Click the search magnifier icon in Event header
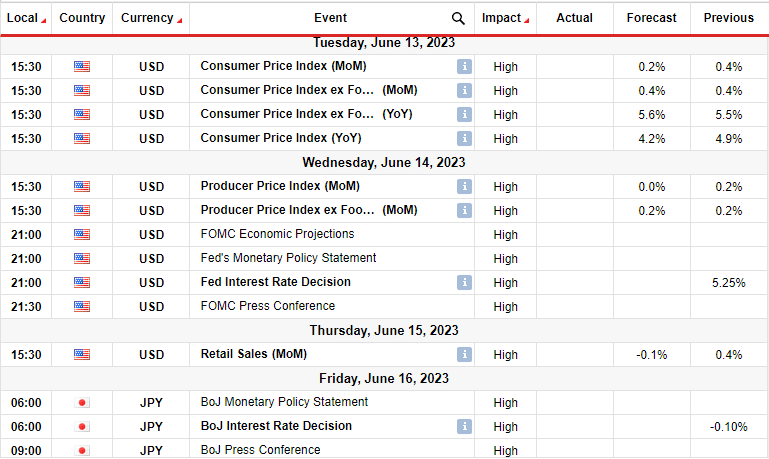 tap(458, 18)
